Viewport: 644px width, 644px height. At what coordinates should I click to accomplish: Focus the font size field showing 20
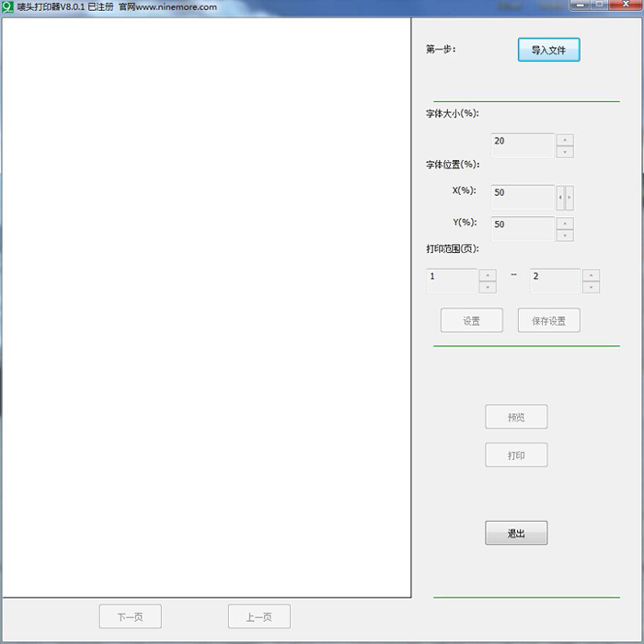(523, 145)
